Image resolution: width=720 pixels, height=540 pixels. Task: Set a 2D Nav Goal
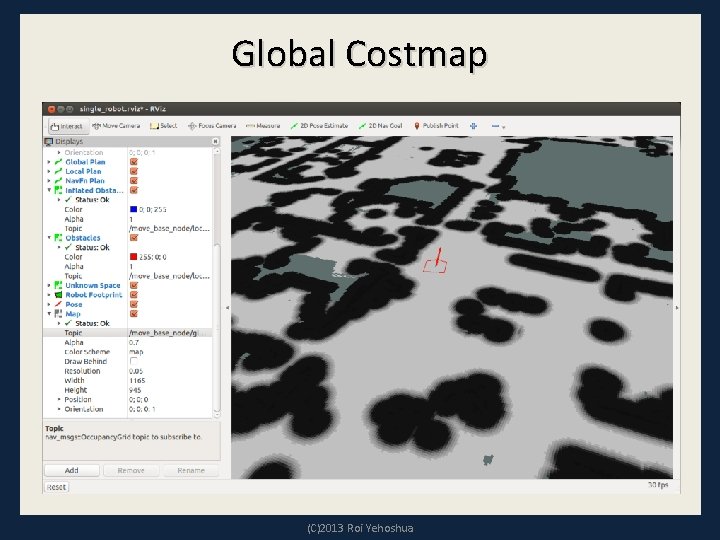pyautogui.click(x=380, y=126)
